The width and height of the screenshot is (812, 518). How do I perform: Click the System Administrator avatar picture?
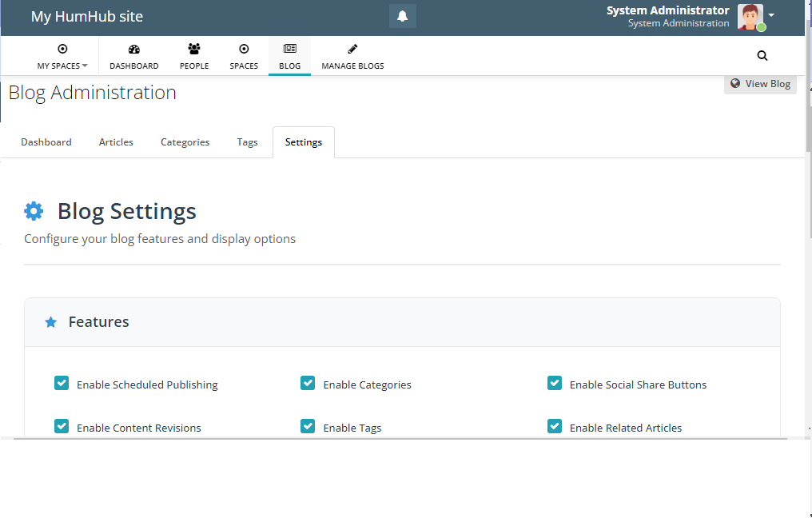point(750,17)
